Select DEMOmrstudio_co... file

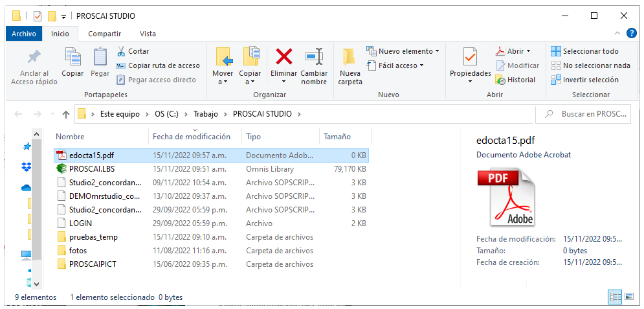pos(212,196)
